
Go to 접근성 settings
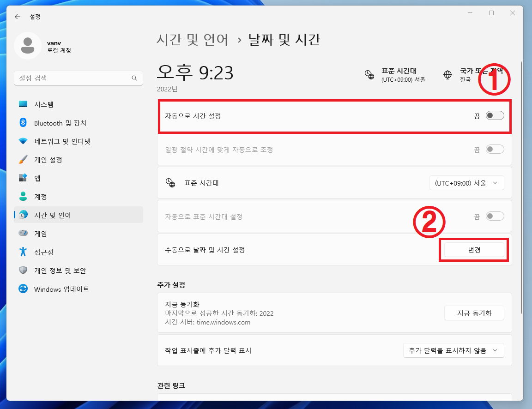tap(79, 252)
